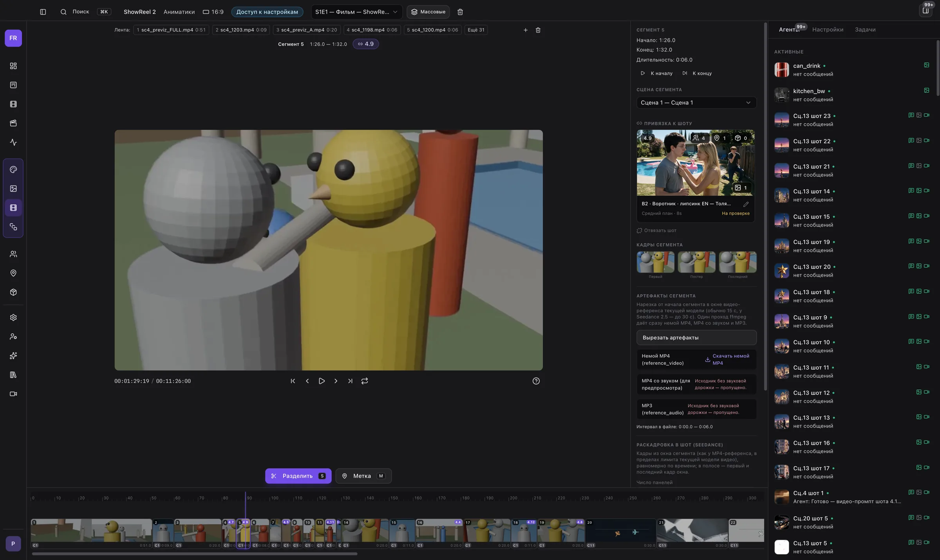Image resolution: width=940 pixels, height=560 pixels.
Task: Click Вырезать артефакты button
Action: (696, 338)
